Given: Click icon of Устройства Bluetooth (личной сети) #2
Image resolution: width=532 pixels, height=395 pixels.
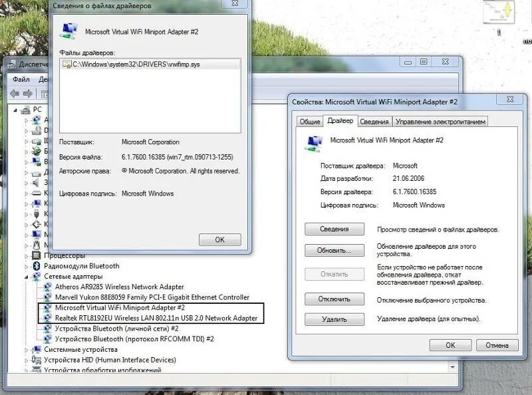Looking at the screenshot, I should (48, 329).
